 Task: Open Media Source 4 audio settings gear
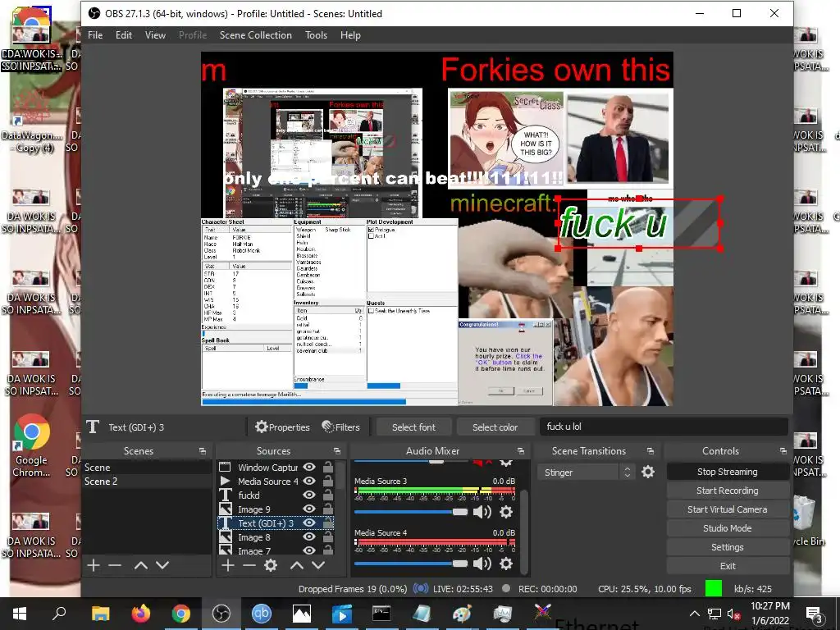click(x=505, y=564)
